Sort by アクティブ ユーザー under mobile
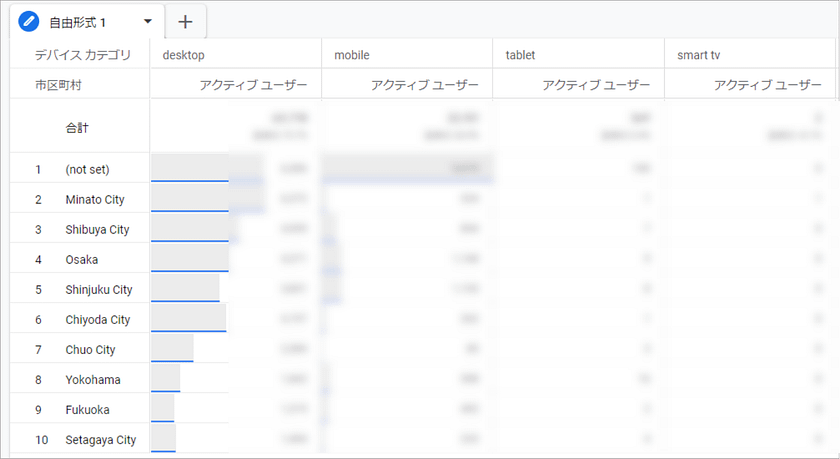The image size is (840, 459). pyautogui.click(x=425, y=85)
